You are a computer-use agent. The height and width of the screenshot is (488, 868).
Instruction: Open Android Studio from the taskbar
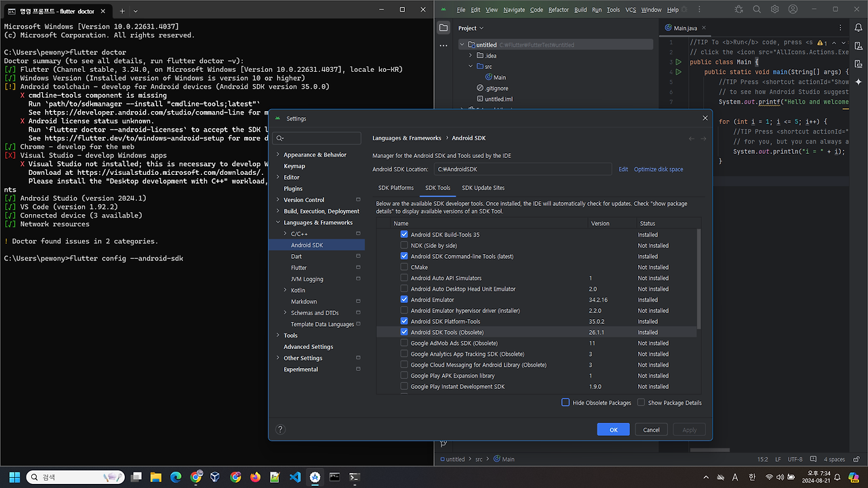click(314, 476)
